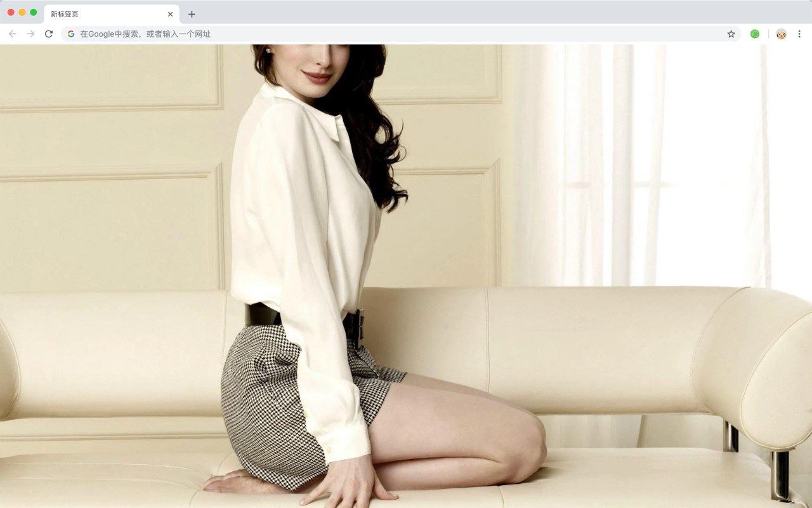Go back using the browser back arrow
The width and height of the screenshot is (812, 508).
click(13, 34)
